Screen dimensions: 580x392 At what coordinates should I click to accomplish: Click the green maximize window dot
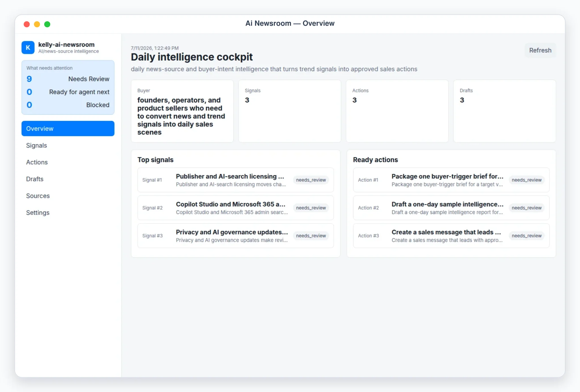click(x=47, y=24)
